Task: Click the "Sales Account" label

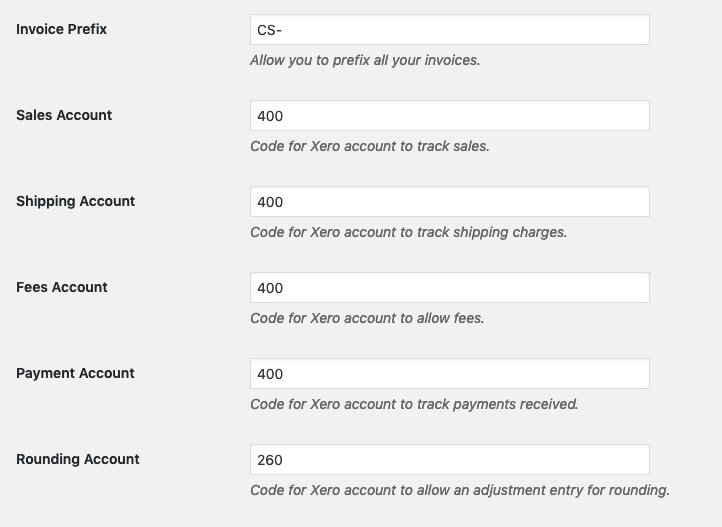Action: point(64,115)
